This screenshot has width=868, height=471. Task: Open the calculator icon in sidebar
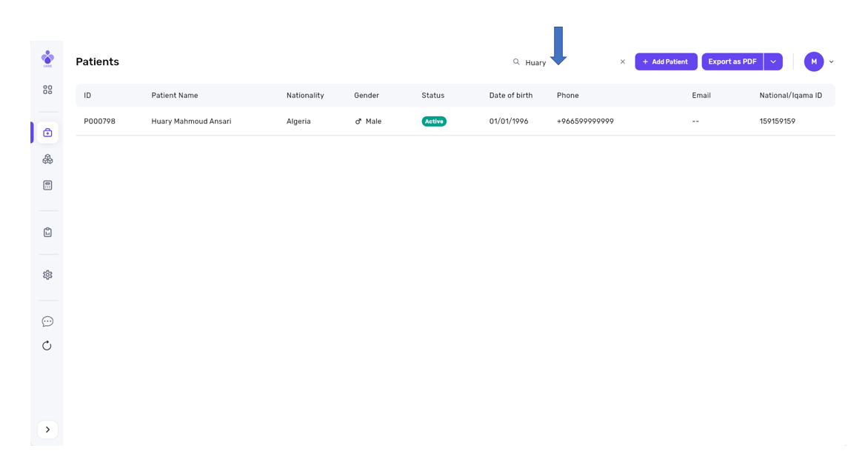point(47,185)
